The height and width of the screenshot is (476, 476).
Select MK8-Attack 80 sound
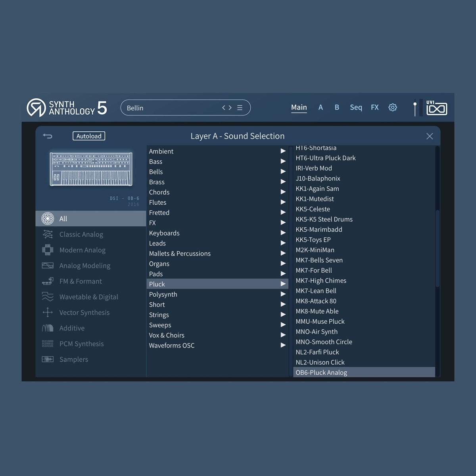coord(364,301)
